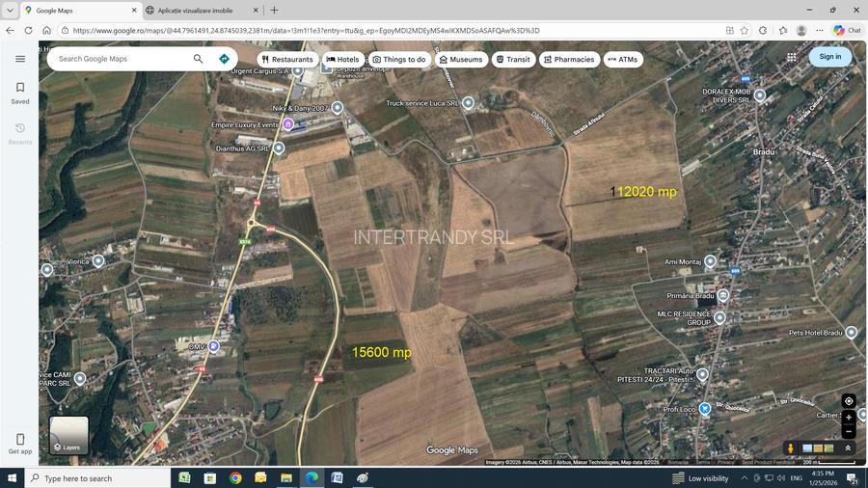Zoom in the map with plus button
Image resolution: width=868 pixels, height=488 pixels.
pyautogui.click(x=849, y=418)
